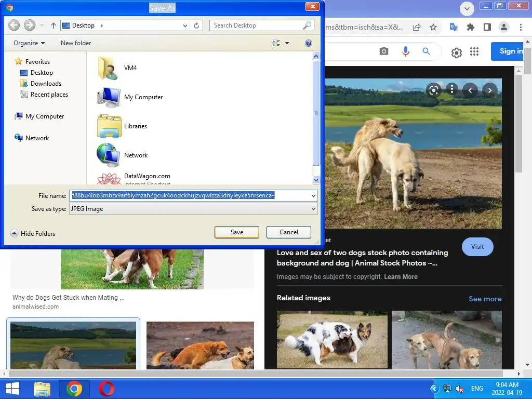
Task: Open Chrome three-dot menu
Action: click(521, 27)
